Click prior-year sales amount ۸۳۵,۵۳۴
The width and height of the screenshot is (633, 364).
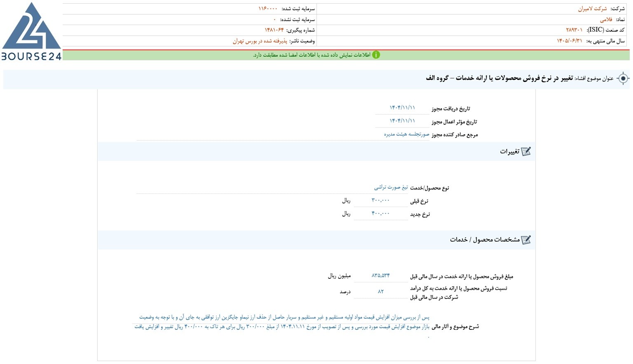[x=380, y=275]
